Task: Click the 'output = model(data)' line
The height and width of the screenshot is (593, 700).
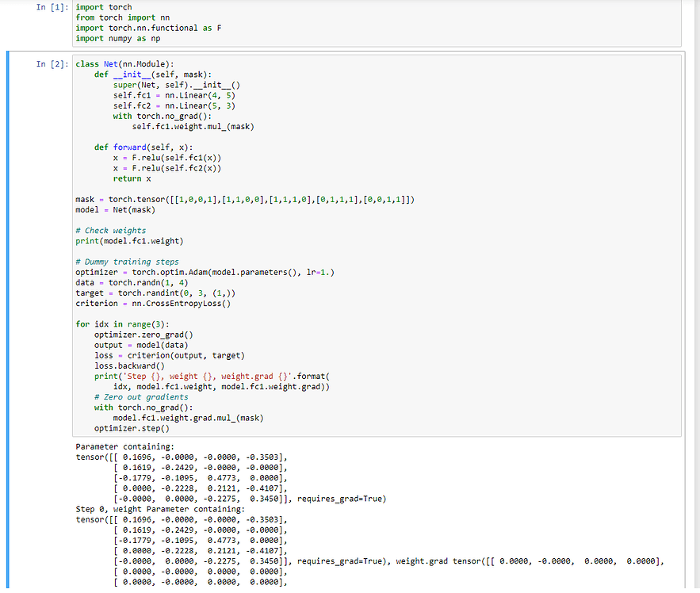Action: [141, 345]
